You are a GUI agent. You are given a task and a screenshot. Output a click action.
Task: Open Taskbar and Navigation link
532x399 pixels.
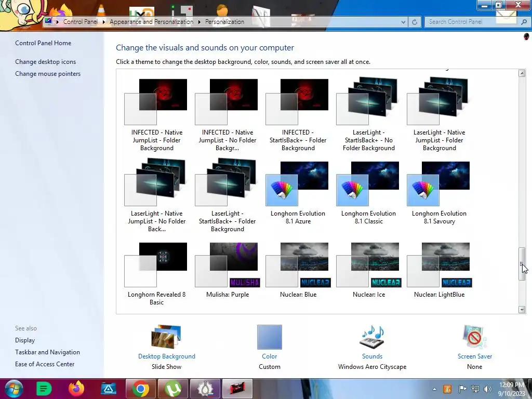point(47,352)
